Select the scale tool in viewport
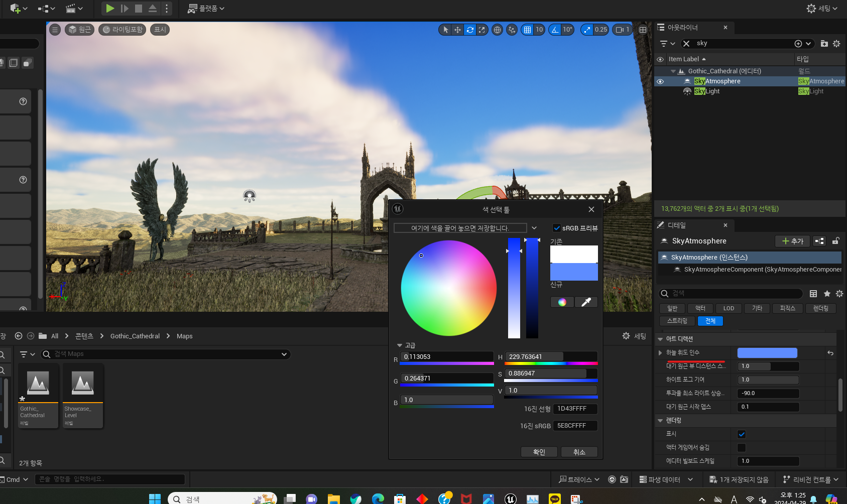 click(x=482, y=30)
